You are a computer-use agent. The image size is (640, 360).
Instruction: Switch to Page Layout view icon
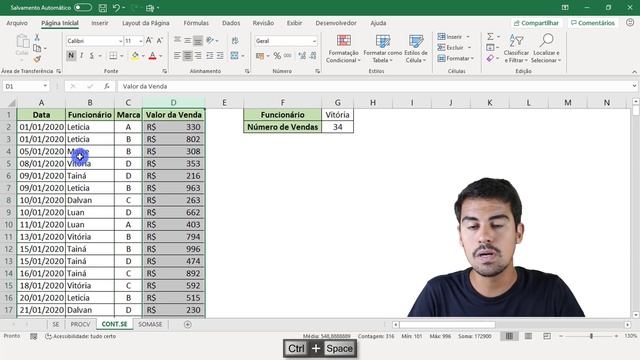[x=528, y=336]
